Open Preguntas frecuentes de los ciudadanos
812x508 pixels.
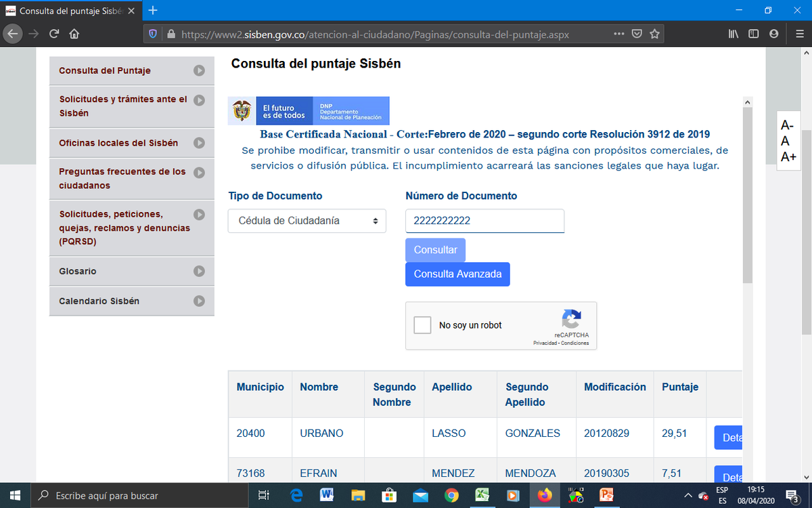[132, 179]
